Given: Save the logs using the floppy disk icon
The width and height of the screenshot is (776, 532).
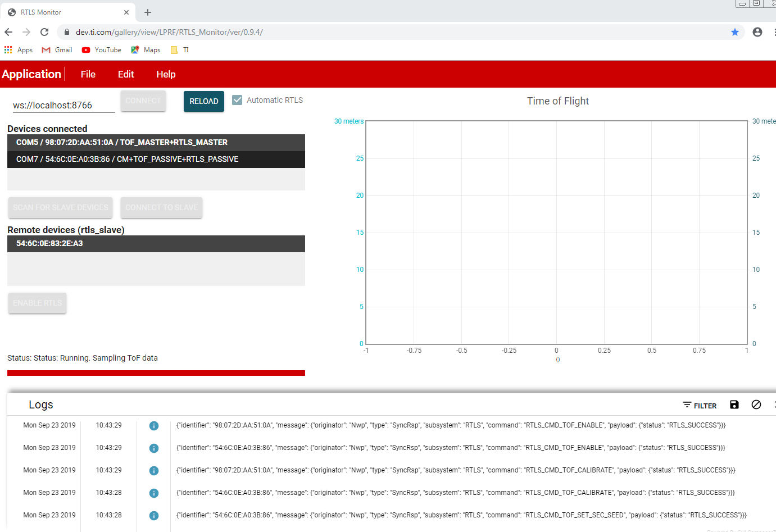Looking at the screenshot, I should [734, 404].
